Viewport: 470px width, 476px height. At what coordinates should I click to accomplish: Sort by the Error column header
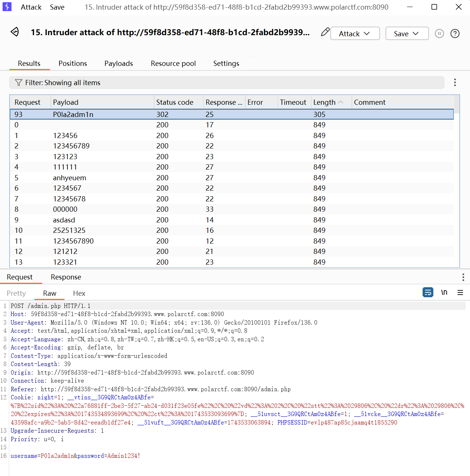click(x=261, y=102)
